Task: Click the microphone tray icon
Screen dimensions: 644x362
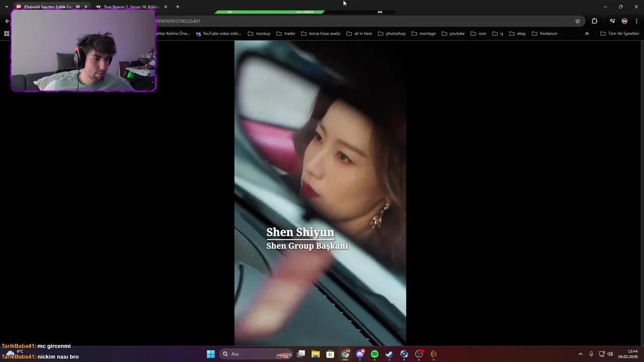Action: point(591,354)
